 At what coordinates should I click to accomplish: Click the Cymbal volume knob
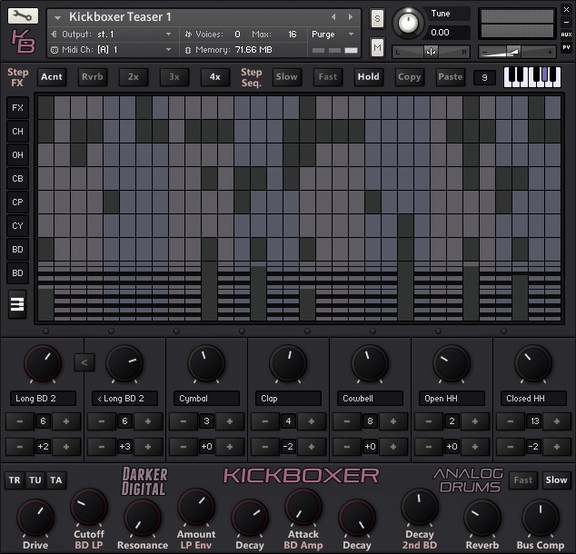click(206, 363)
